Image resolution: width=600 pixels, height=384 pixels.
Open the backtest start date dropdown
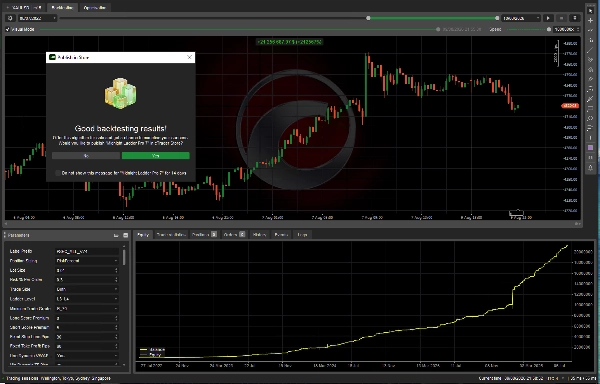click(x=37, y=18)
